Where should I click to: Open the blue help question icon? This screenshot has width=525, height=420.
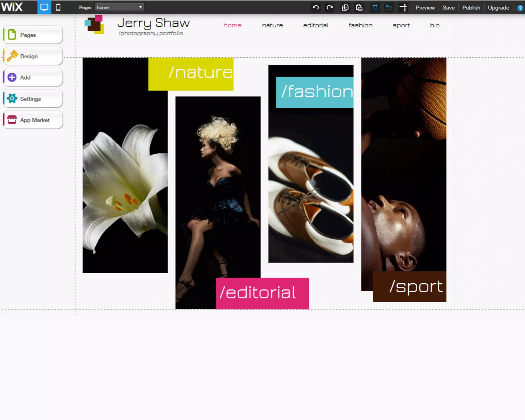pos(520,8)
